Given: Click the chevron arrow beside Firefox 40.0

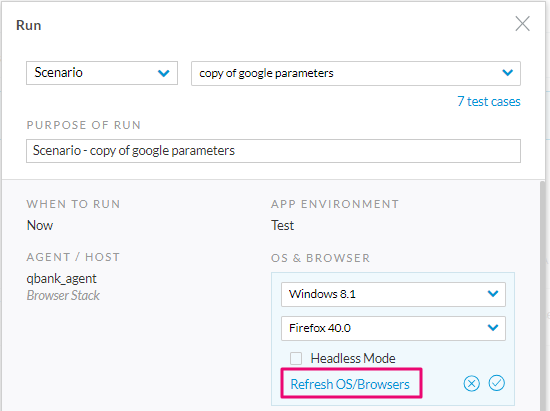Looking at the screenshot, I should [493, 328].
